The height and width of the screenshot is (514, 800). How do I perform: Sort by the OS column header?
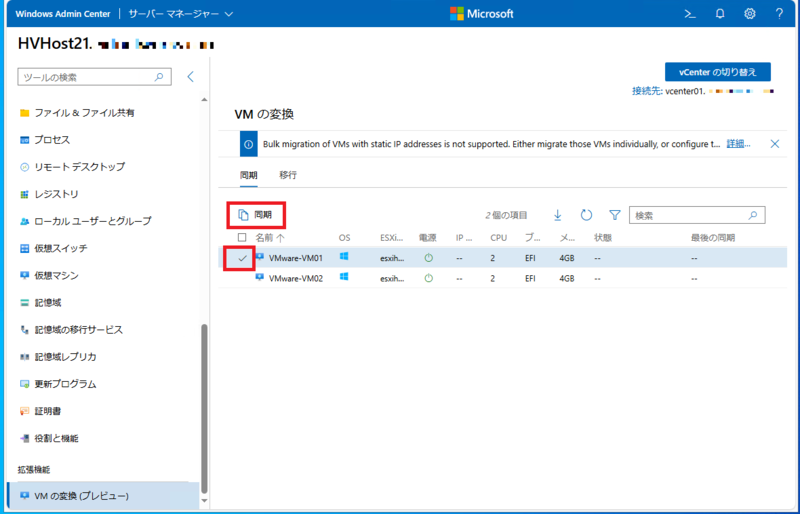(344, 238)
